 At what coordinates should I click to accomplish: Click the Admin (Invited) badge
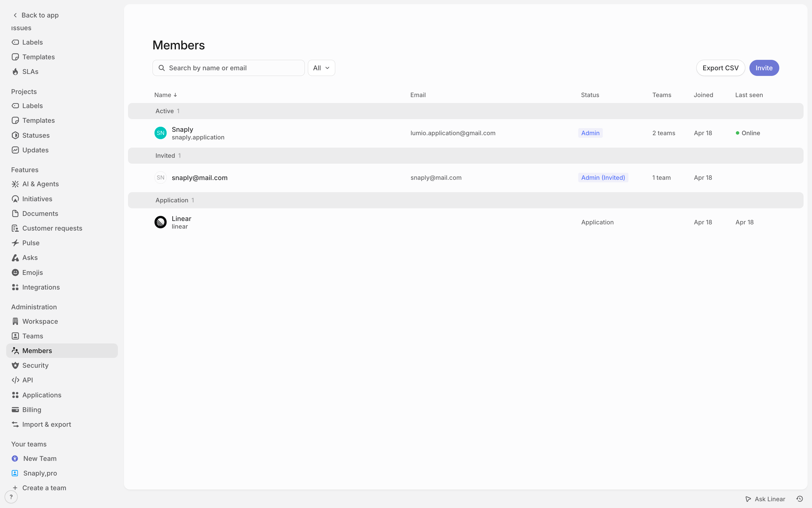[x=603, y=178]
